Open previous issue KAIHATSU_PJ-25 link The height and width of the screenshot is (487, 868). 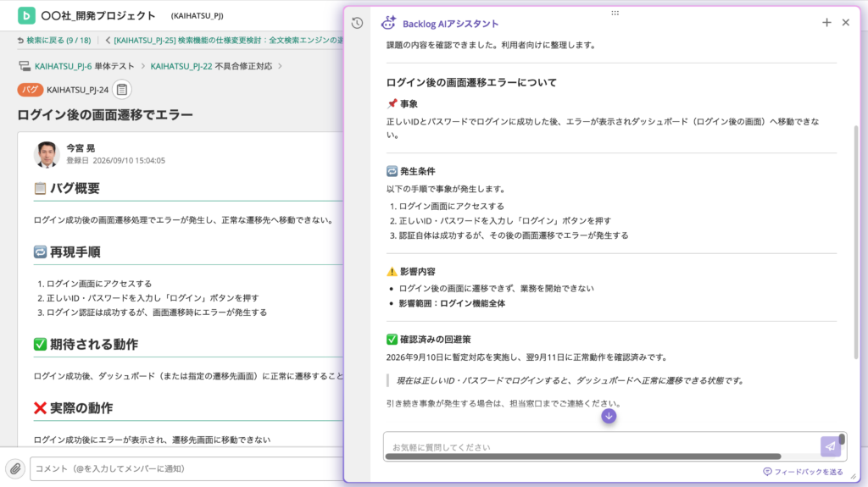[x=224, y=41]
